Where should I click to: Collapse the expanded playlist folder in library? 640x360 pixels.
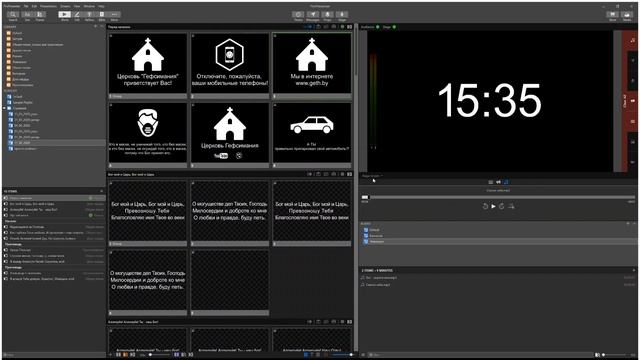click(4, 108)
